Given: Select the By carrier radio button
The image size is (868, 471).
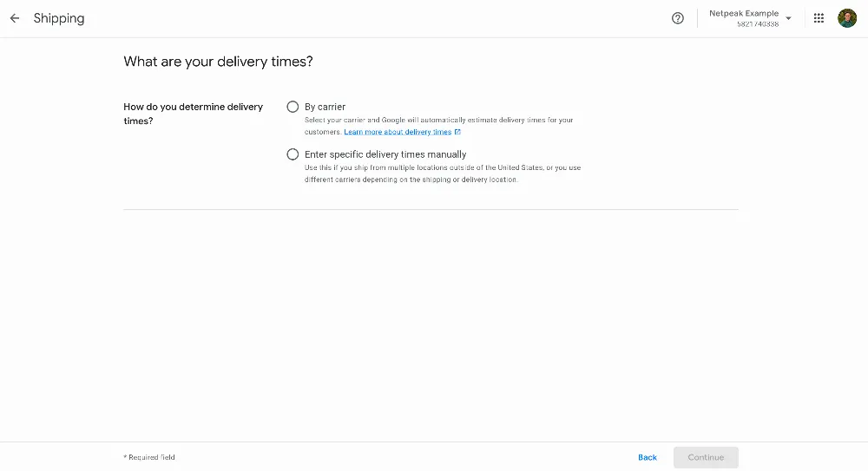Looking at the screenshot, I should (293, 107).
